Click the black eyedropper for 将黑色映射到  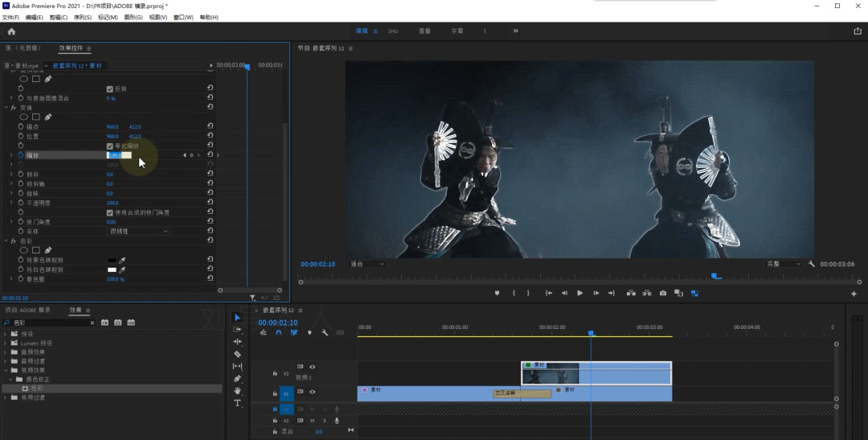click(122, 260)
